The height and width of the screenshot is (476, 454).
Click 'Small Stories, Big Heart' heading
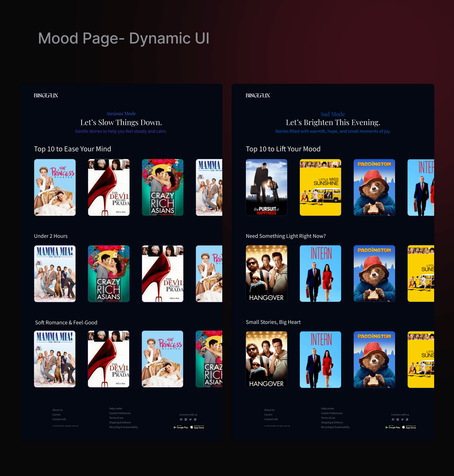tap(273, 322)
